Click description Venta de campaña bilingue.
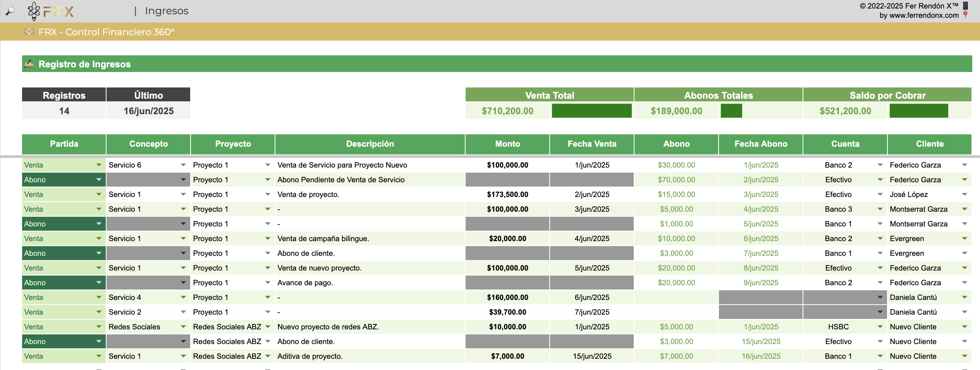The image size is (980, 370). [323, 238]
